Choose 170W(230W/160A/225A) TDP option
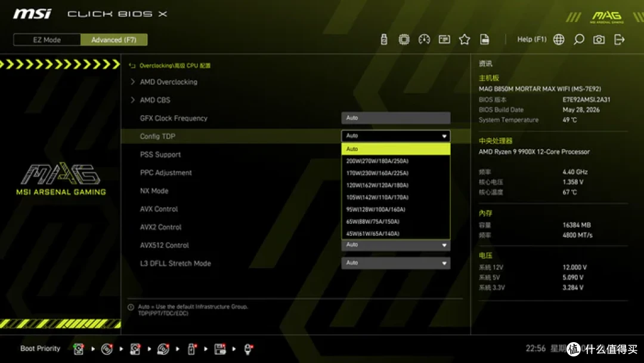The width and height of the screenshot is (644, 363). pyautogui.click(x=395, y=173)
